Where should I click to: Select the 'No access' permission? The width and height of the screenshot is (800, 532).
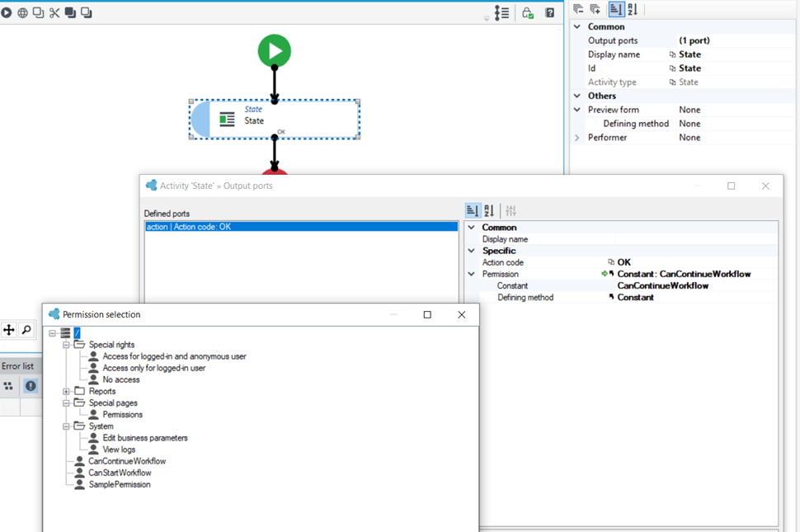[121, 379]
